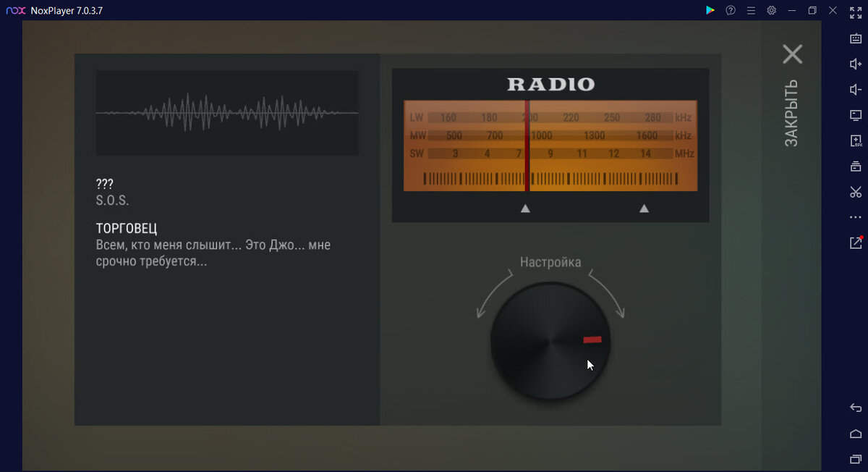868x472 pixels.
Task: Open Google Play icon in NoxPlayer title bar
Action: pos(710,10)
